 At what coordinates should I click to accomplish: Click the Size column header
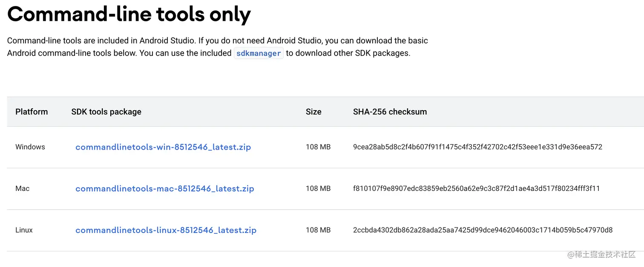click(313, 112)
